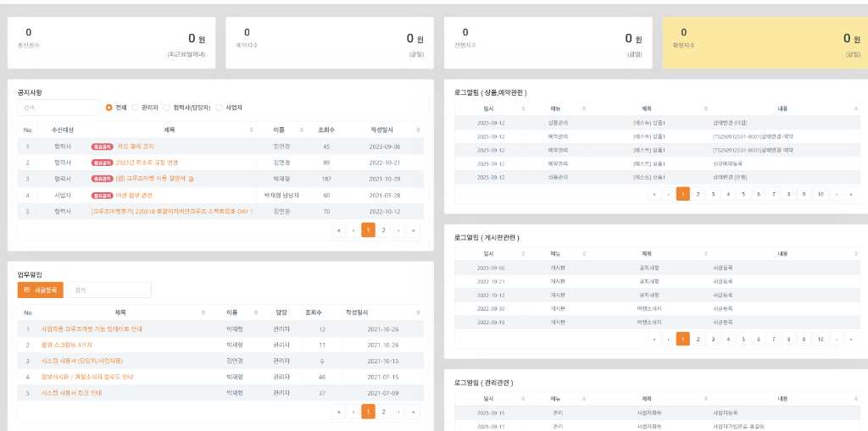Go to the last page of 공지사항
Screen dimensions: 868x431
coord(414,229)
